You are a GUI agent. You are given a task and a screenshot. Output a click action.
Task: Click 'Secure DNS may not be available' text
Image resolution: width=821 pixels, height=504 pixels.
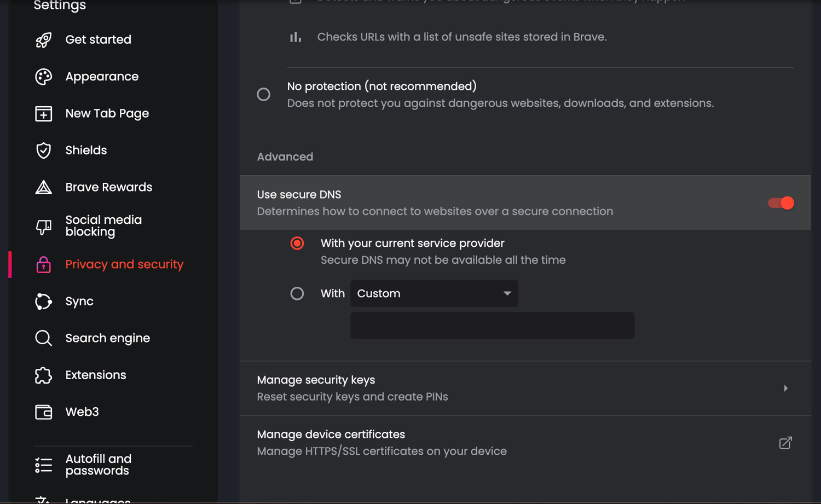[x=443, y=260]
